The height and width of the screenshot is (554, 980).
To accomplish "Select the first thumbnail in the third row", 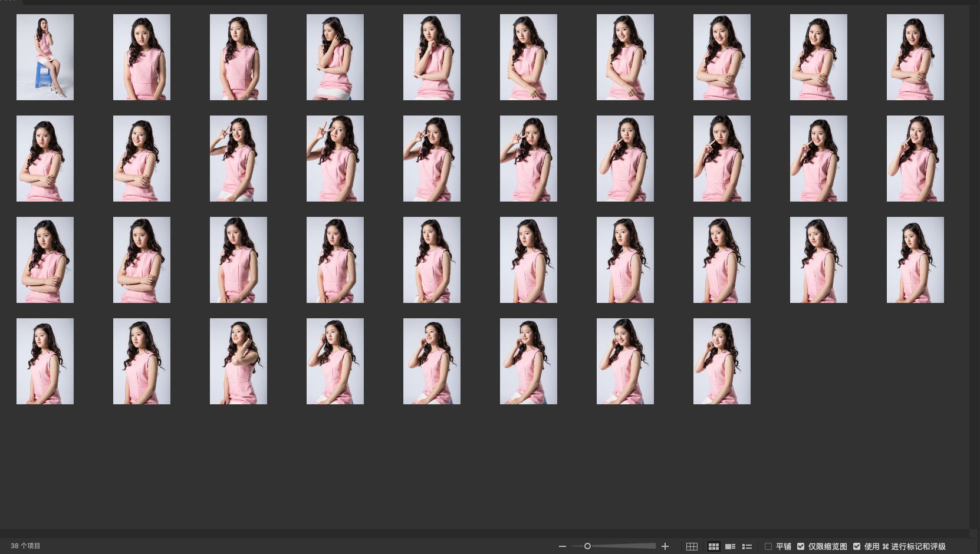I will click(x=45, y=260).
